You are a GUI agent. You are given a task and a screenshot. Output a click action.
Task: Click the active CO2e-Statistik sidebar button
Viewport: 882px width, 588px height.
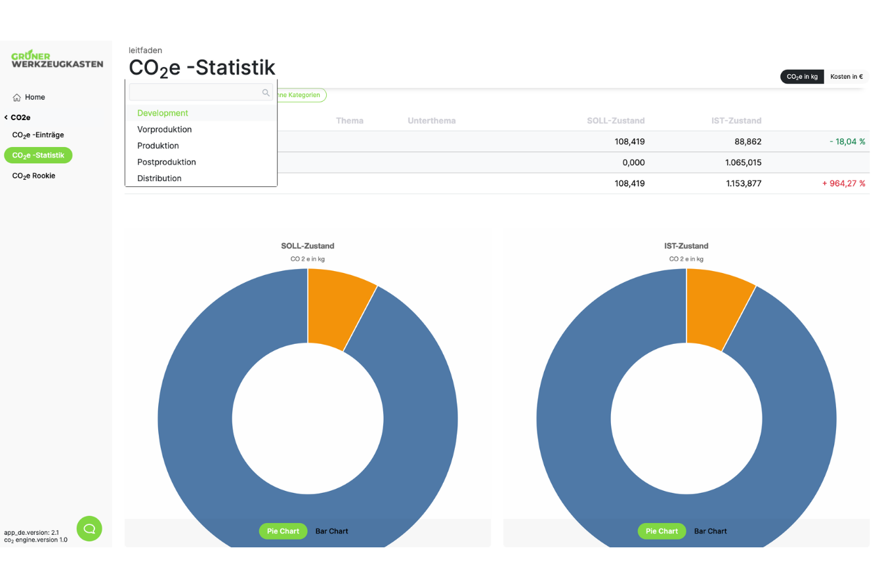pos(38,156)
